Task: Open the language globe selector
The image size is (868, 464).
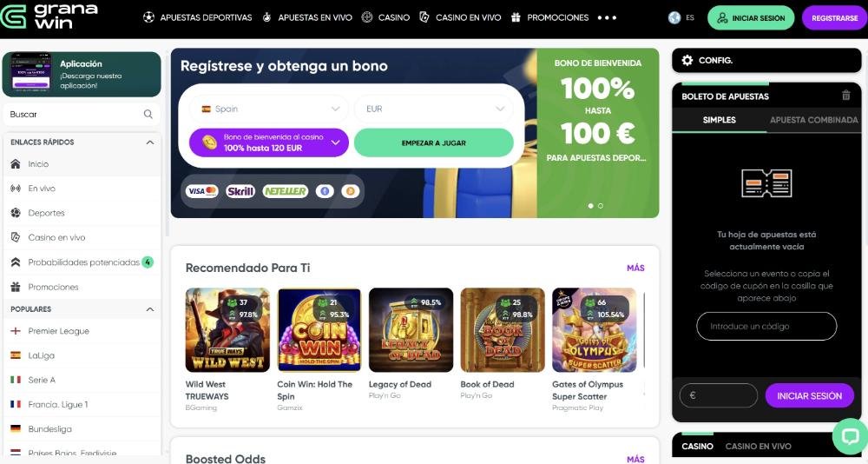Action: pyautogui.click(x=674, y=17)
